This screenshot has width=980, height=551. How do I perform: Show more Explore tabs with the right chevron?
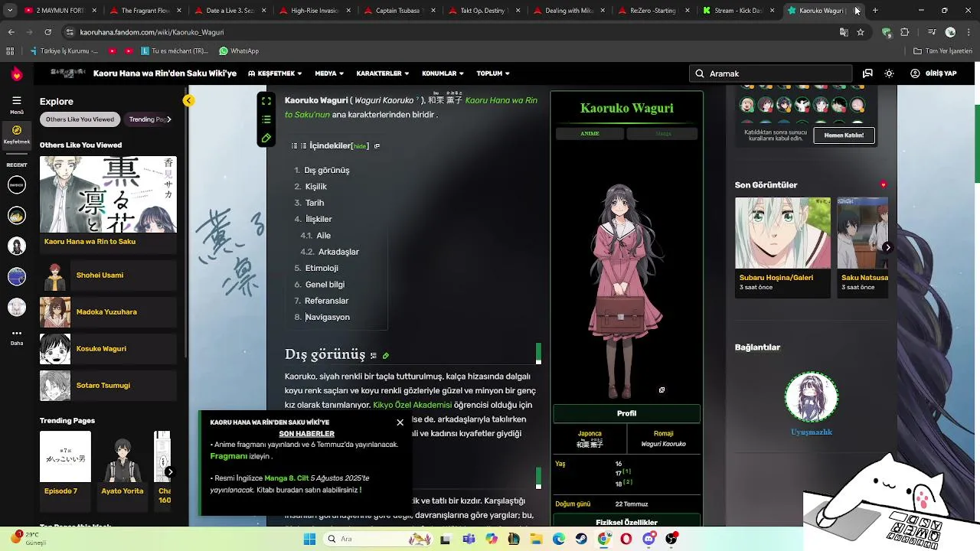tap(168, 119)
